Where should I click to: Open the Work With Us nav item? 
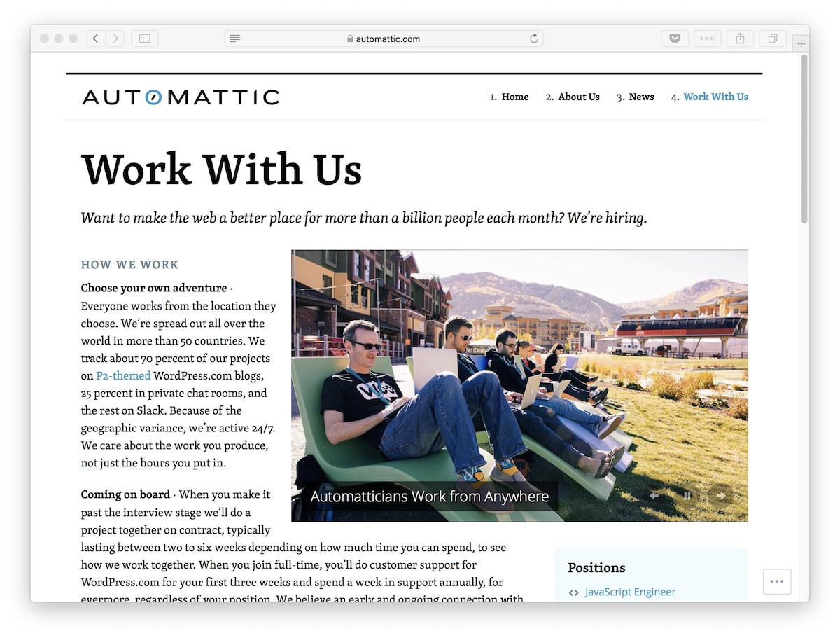(716, 97)
